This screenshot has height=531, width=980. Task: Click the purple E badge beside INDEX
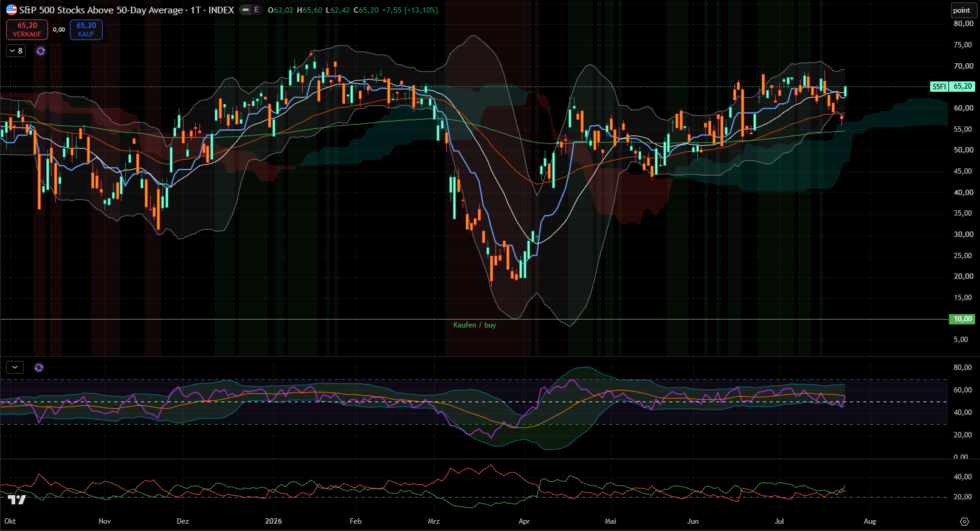tap(257, 10)
